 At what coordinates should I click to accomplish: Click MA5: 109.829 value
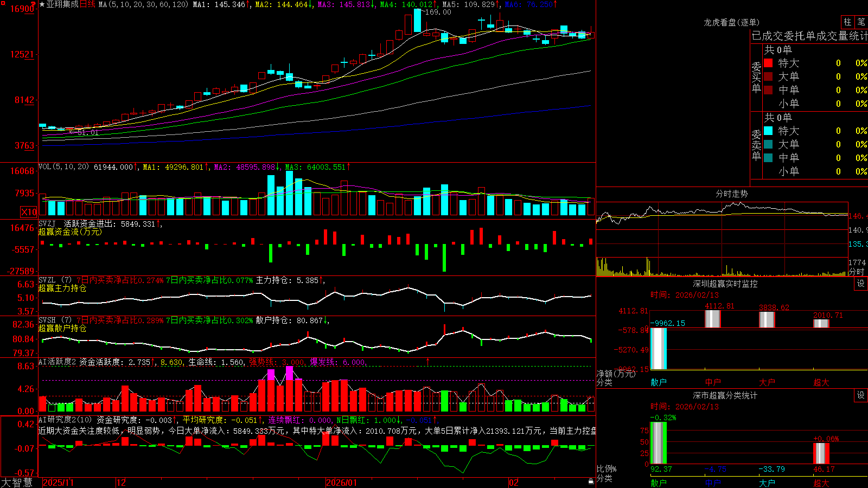(471, 4)
